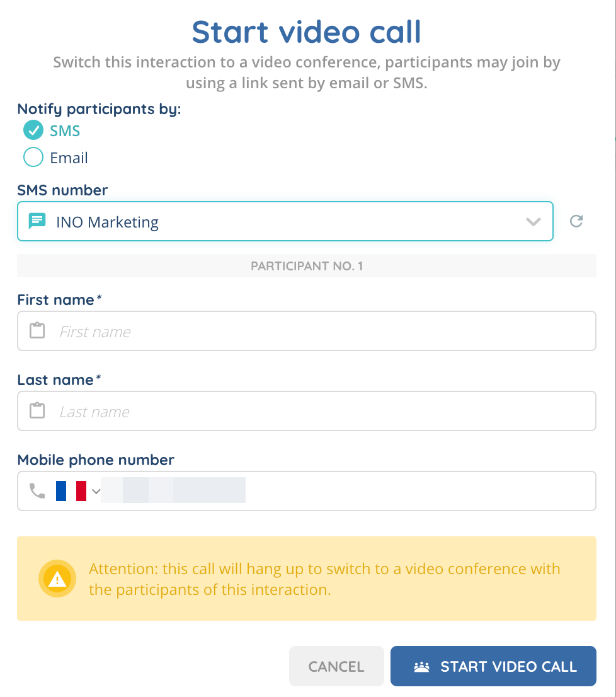Click the refresh icon beside SMS number

pyautogui.click(x=576, y=221)
